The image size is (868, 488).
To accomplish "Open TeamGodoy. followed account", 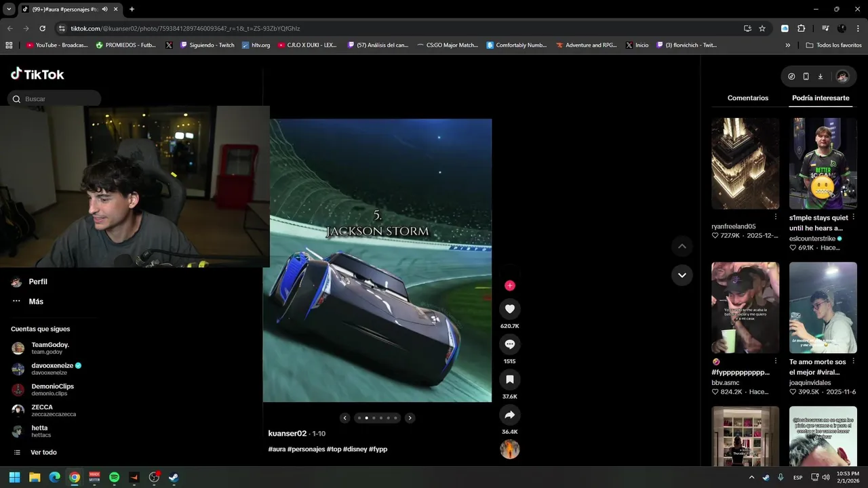I will 41,348.
